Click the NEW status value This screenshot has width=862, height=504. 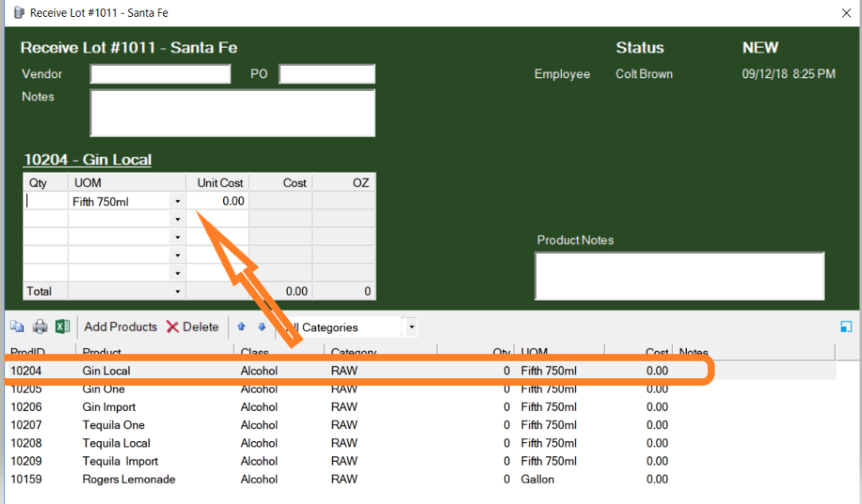(x=760, y=48)
